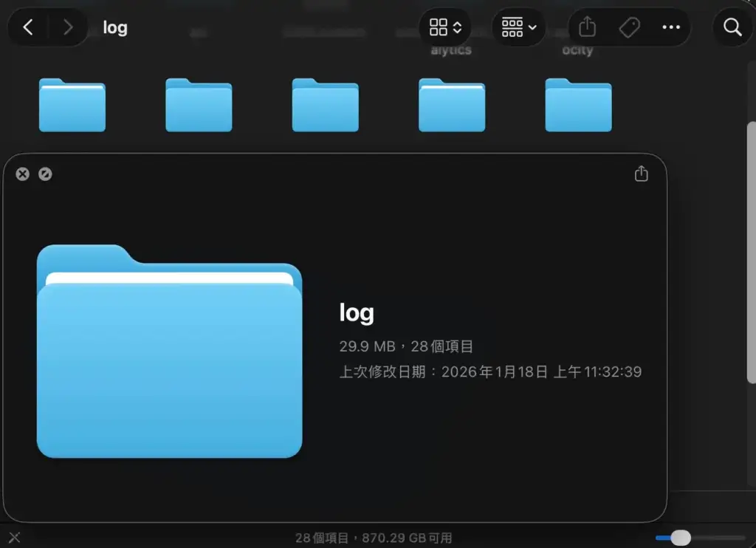
Task: Click the forward navigation arrow
Action: tap(68, 28)
